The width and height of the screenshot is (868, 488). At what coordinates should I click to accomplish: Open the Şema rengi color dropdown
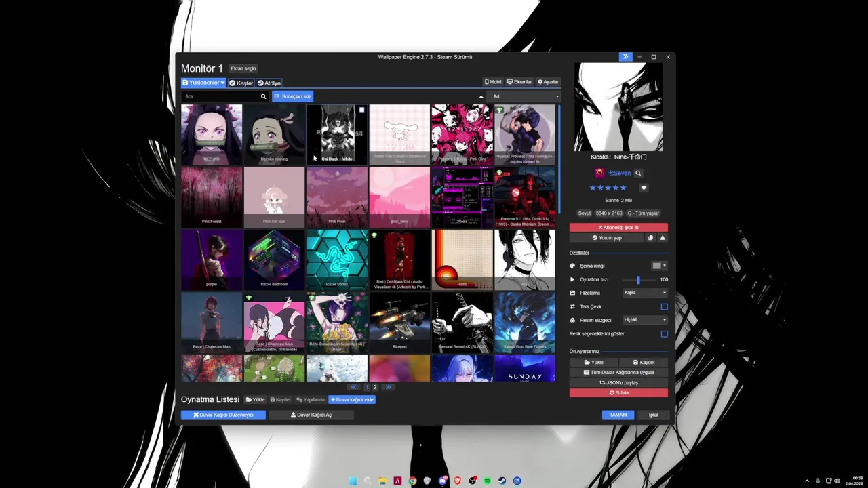659,266
